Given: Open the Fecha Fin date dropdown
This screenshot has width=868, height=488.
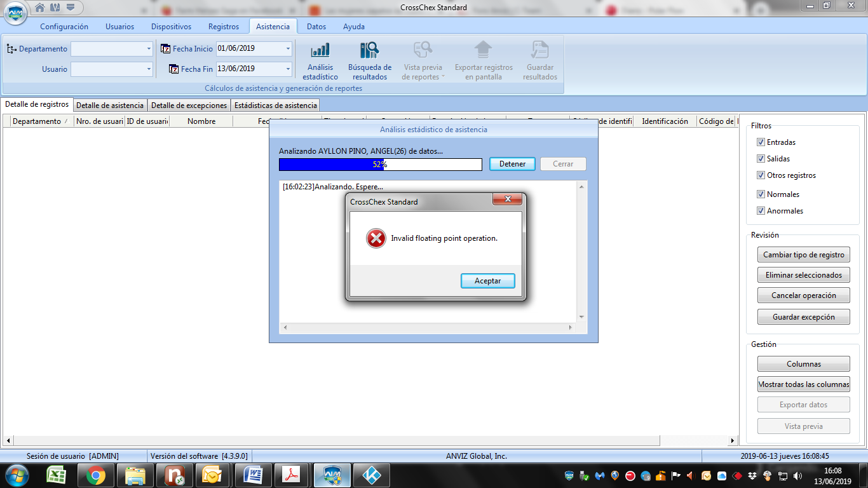Looking at the screenshot, I should (x=288, y=69).
